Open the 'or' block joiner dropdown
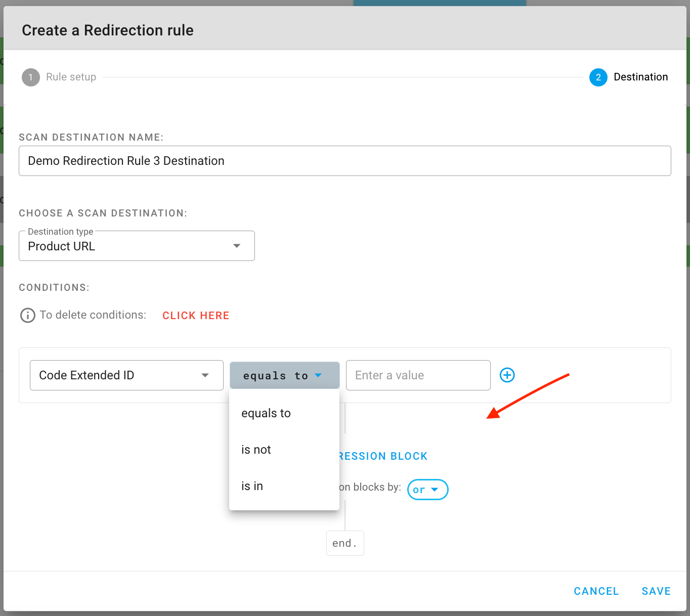The height and width of the screenshot is (616, 690). pos(427,490)
